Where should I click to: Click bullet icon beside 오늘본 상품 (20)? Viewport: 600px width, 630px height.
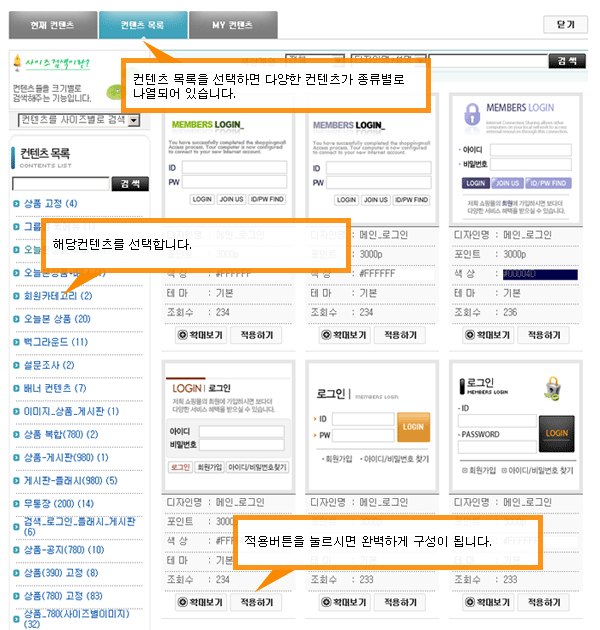[x=16, y=319]
